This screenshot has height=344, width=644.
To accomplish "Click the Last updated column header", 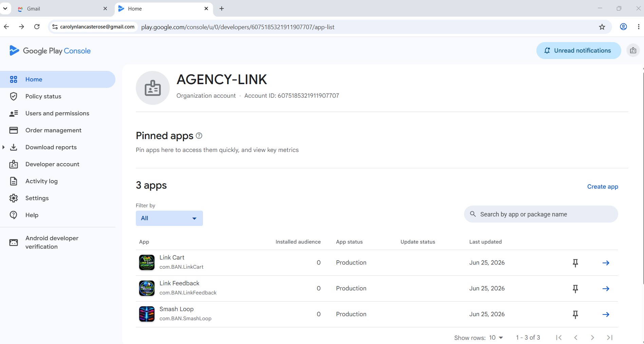I will (x=485, y=242).
